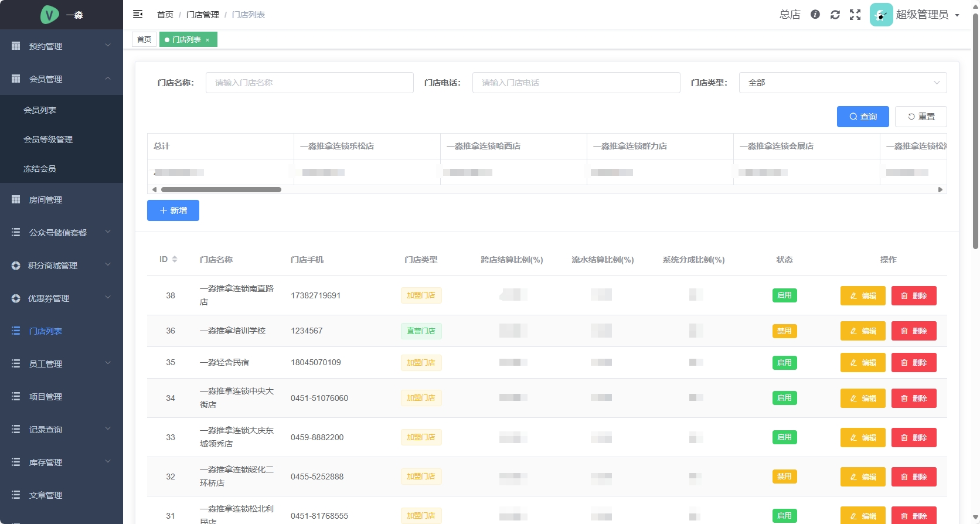
Task: Toggle 启用 status tag for store 38
Action: [784, 295]
